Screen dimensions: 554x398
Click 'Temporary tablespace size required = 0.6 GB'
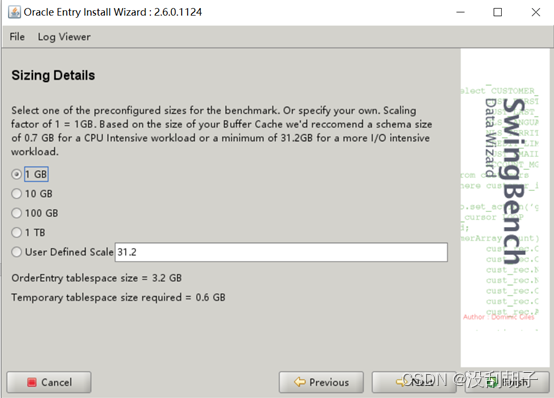tap(118, 297)
